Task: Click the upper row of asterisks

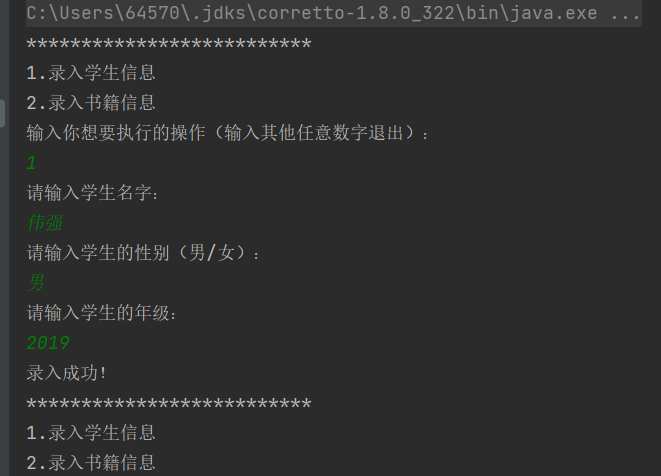Action: tap(169, 44)
